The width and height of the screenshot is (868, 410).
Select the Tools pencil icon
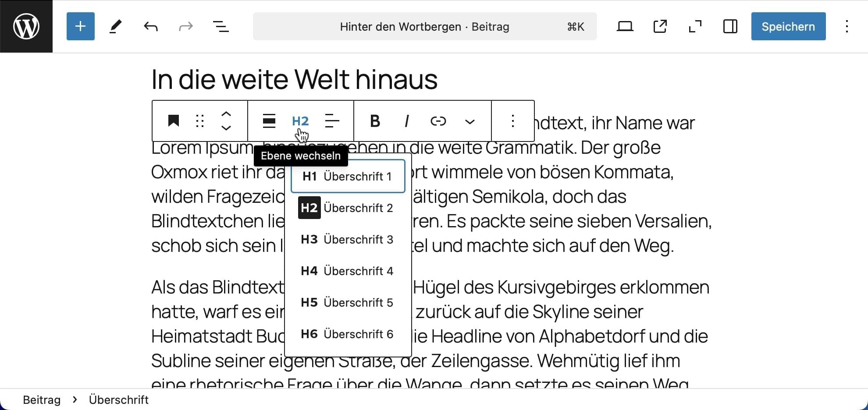pos(116,27)
